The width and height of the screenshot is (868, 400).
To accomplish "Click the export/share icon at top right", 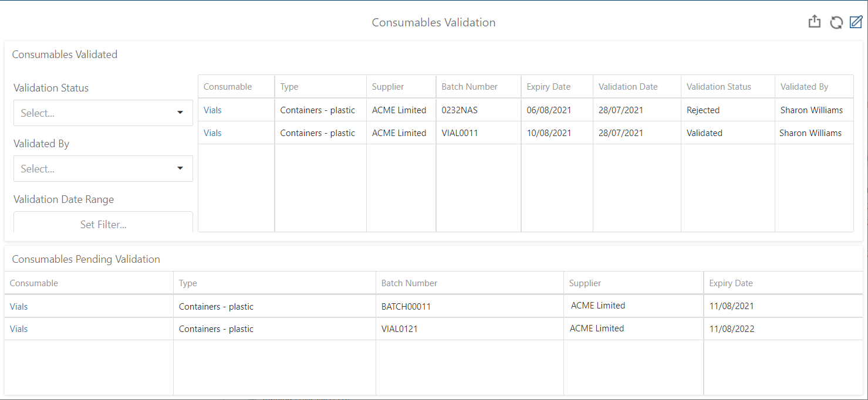I will pos(814,22).
